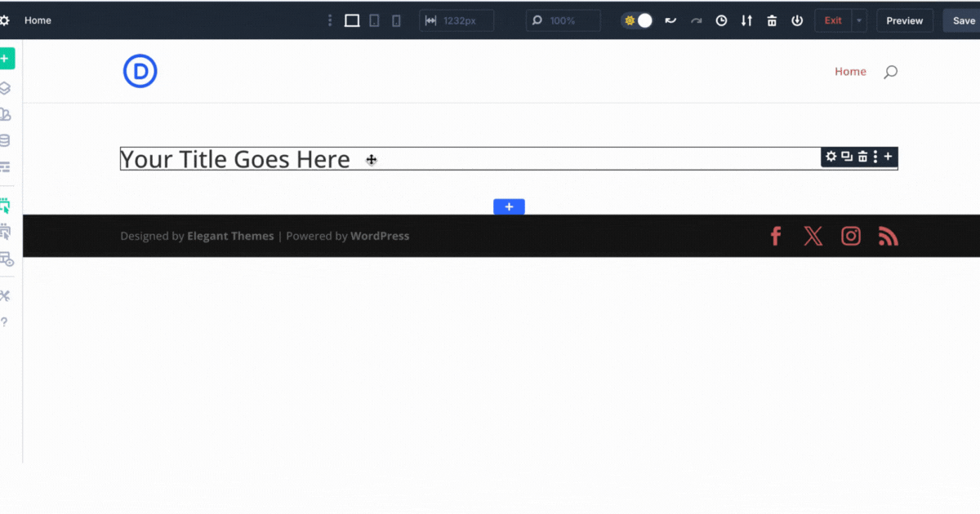
Task: Open module settings gear on heading
Action: coord(831,156)
